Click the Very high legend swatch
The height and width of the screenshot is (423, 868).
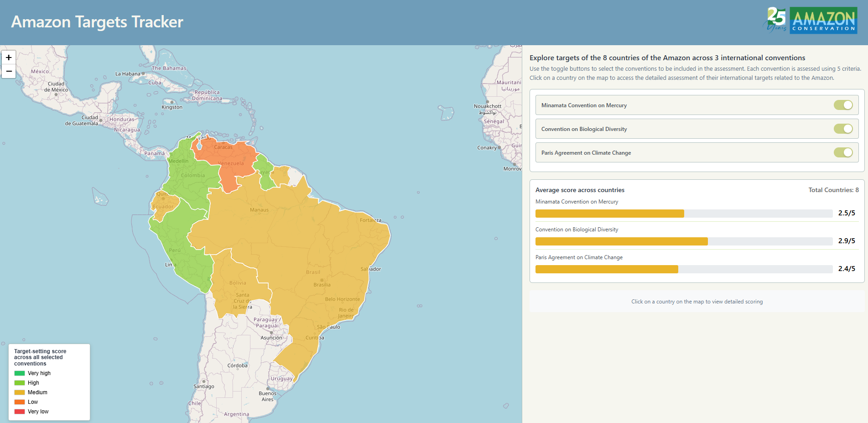20,373
